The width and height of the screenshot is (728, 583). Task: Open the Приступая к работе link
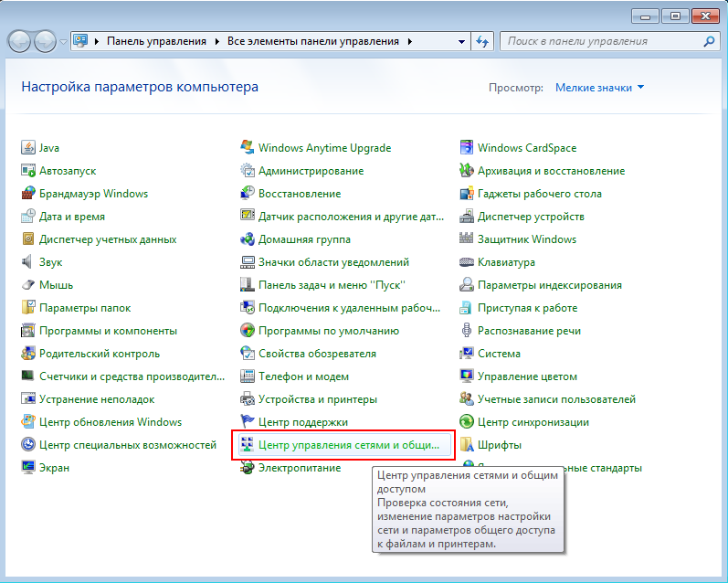527,307
